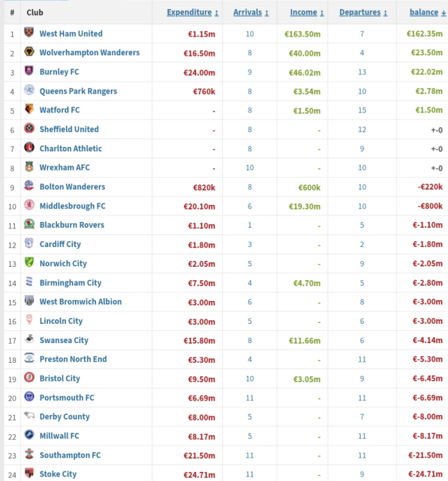Open the Burnley FC club link

(59, 72)
